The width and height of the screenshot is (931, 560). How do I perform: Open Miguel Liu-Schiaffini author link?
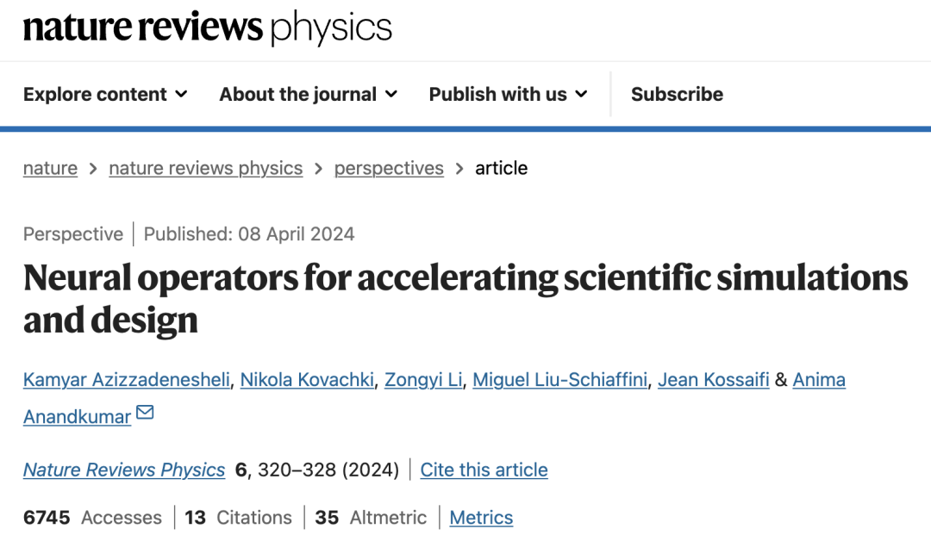coord(559,379)
